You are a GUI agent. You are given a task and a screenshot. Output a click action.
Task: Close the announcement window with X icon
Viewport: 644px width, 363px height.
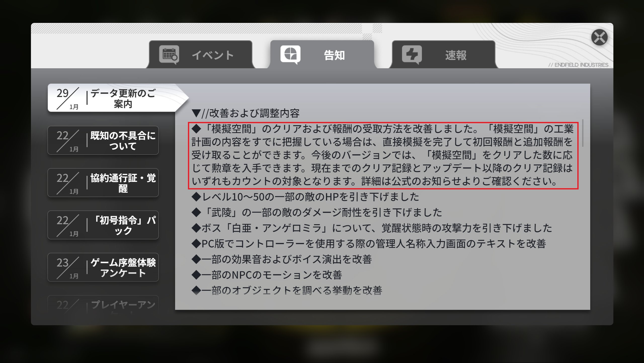(x=599, y=37)
